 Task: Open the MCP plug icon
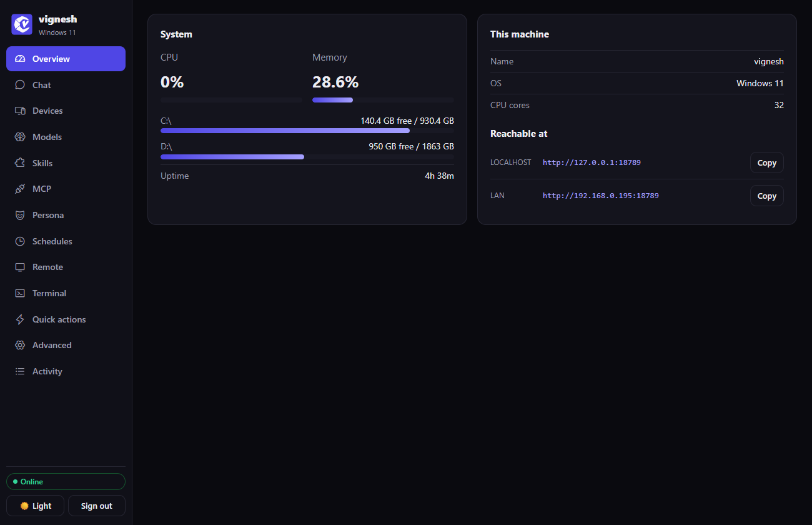[x=20, y=189]
